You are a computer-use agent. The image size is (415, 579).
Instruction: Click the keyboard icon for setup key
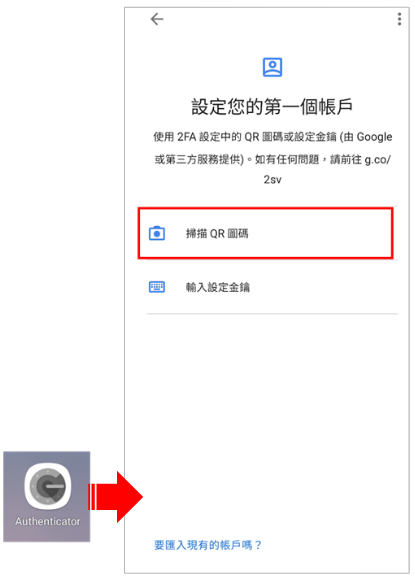click(x=157, y=287)
